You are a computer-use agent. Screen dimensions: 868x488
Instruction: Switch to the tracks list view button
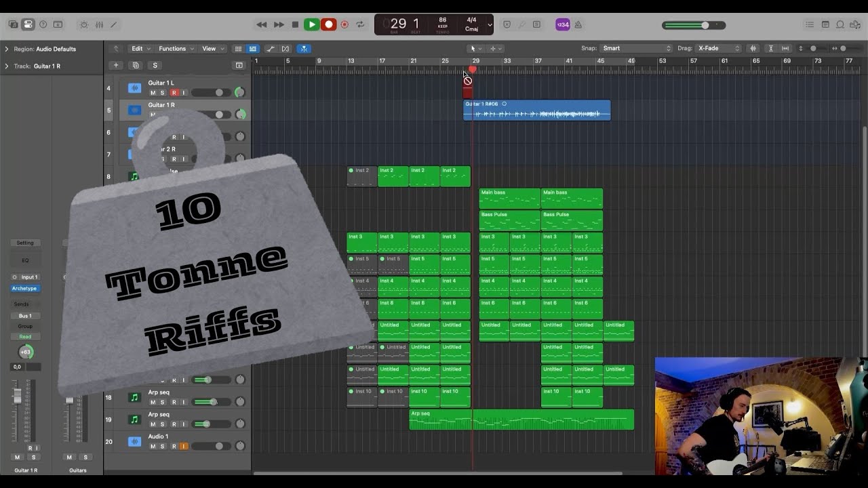252,49
